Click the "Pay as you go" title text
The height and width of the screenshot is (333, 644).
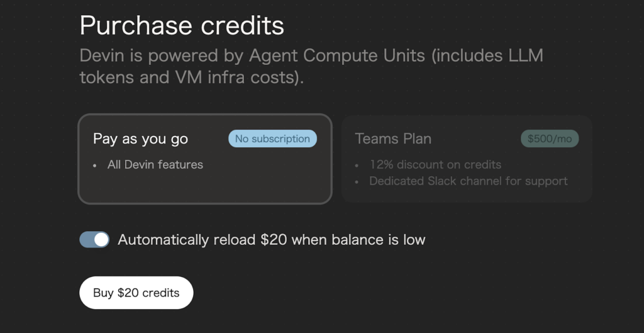click(140, 139)
